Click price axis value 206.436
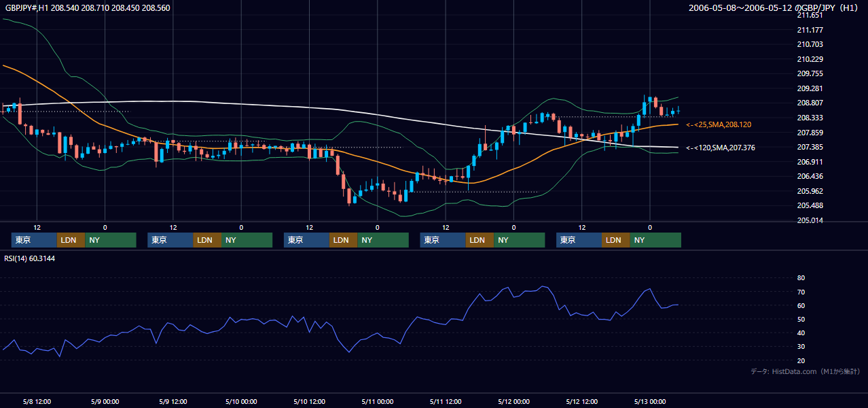The width and height of the screenshot is (868, 408). (810, 176)
